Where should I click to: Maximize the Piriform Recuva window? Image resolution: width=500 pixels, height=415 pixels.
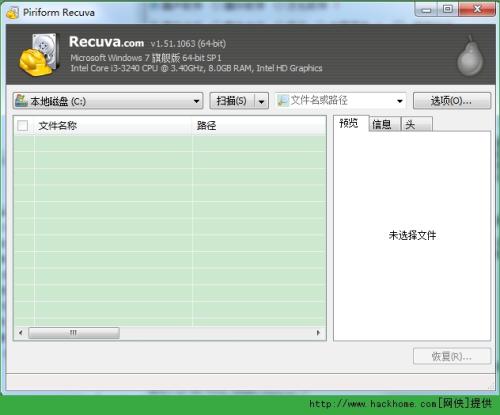[448, 10]
